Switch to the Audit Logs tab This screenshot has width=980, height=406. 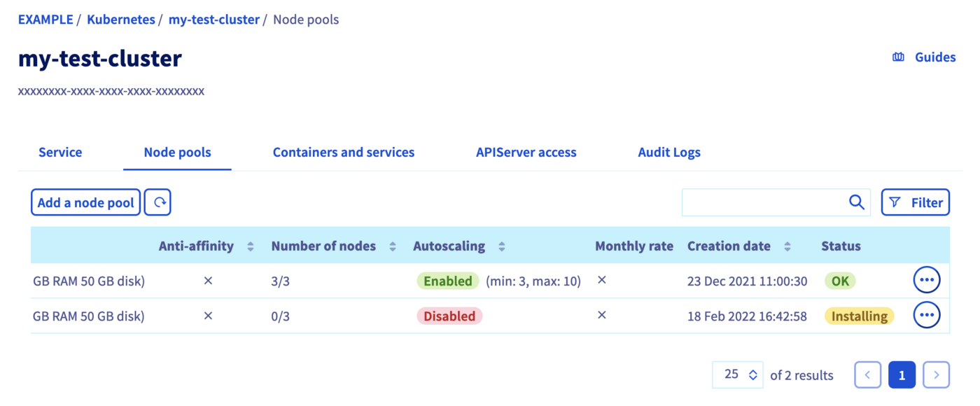[x=668, y=152]
